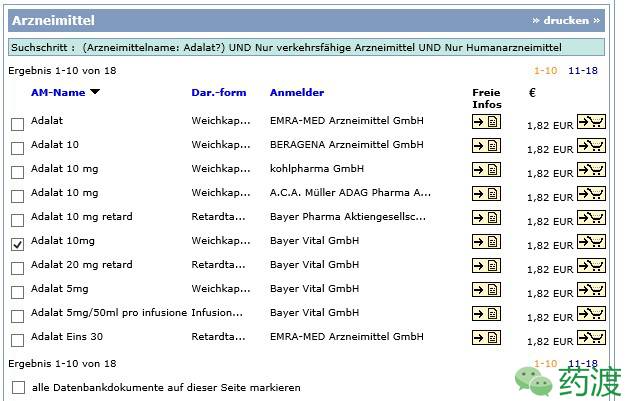Open free info document for Adalat 10 mg retard
Screen dimensions: 625x401
click(x=486, y=218)
